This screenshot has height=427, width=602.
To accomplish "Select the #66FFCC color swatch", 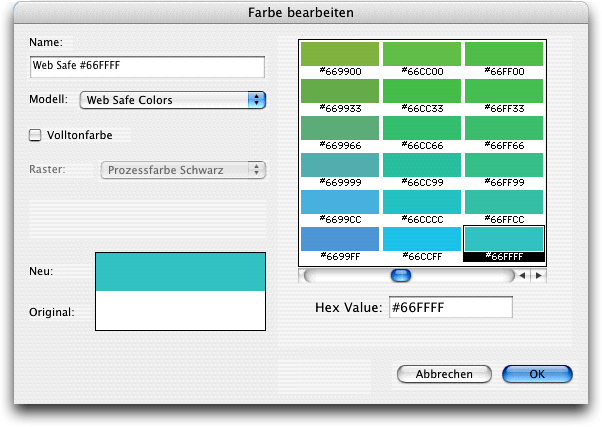I will (x=504, y=202).
